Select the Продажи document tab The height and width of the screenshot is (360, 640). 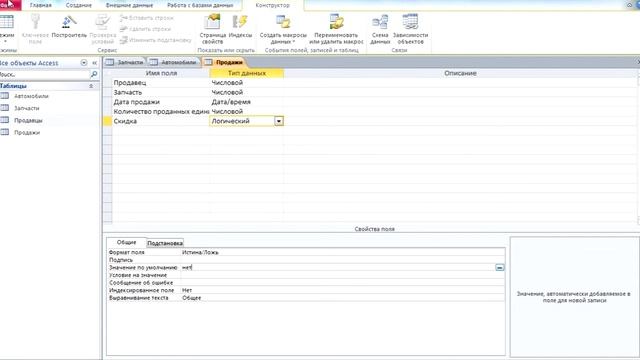click(x=224, y=62)
